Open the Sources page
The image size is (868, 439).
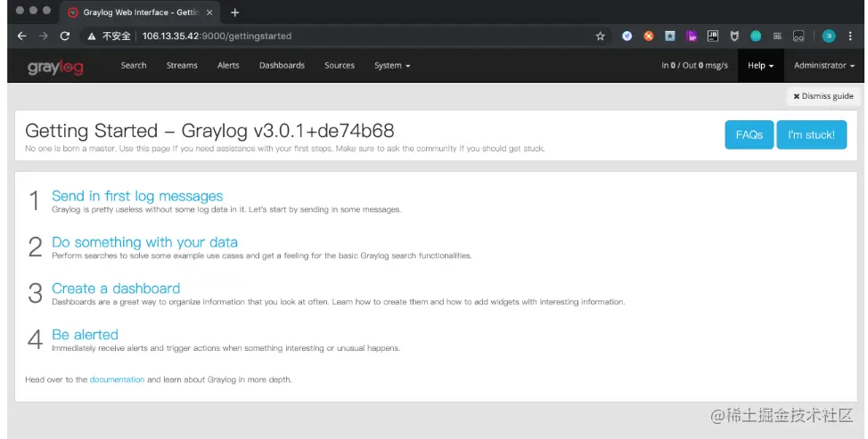pyautogui.click(x=340, y=65)
